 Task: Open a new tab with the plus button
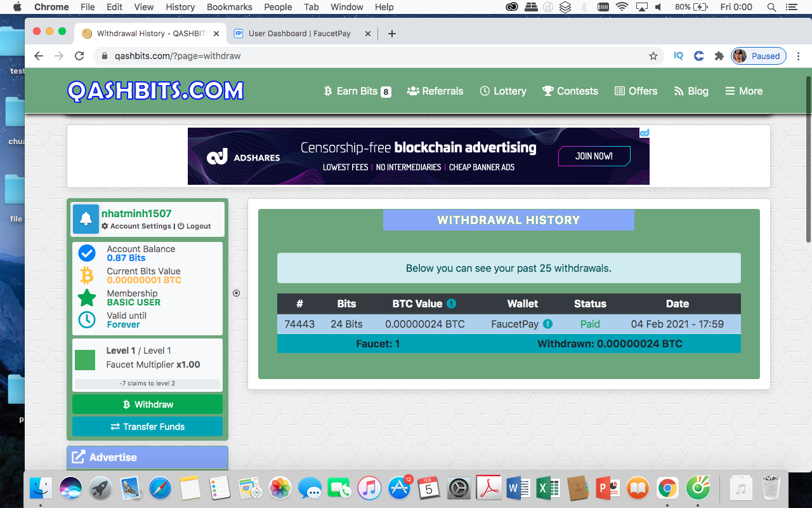[391, 34]
